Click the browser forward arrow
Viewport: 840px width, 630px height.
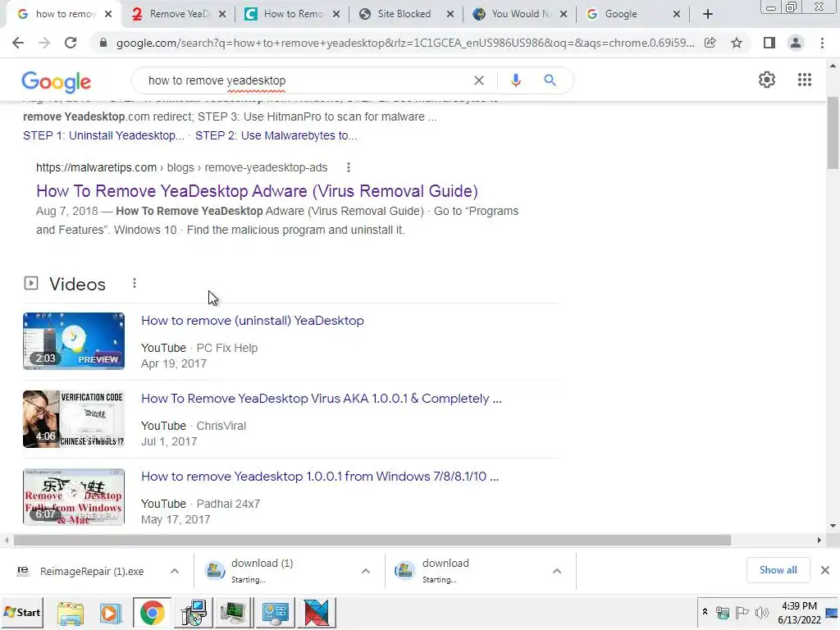pyautogui.click(x=44, y=43)
